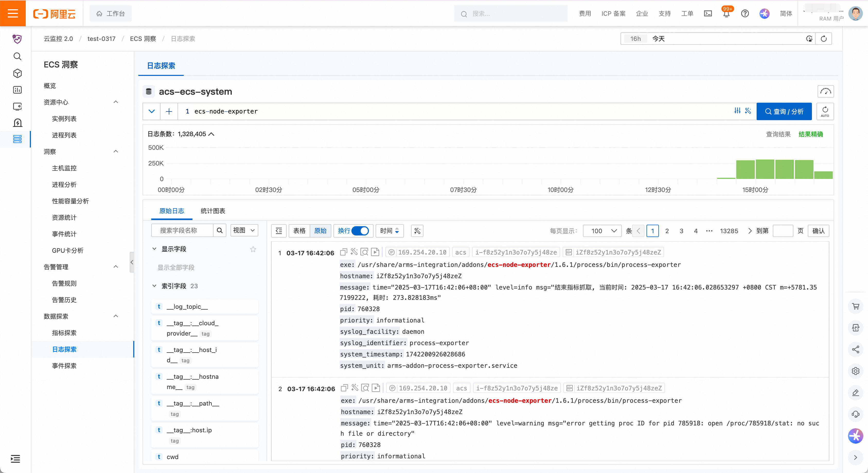Collapse the 告警管理 section
Screen dimensions: 868x473
point(116,267)
